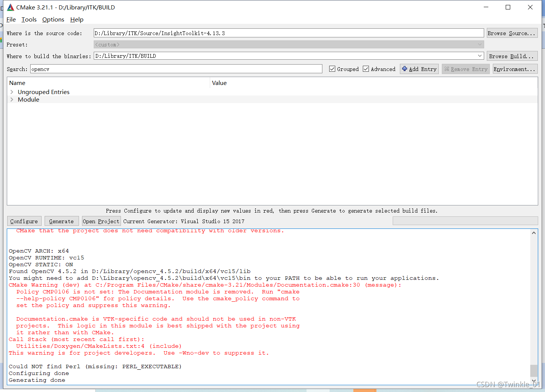
Task: Click the 'Configuring done' log line
Action: 39,373
